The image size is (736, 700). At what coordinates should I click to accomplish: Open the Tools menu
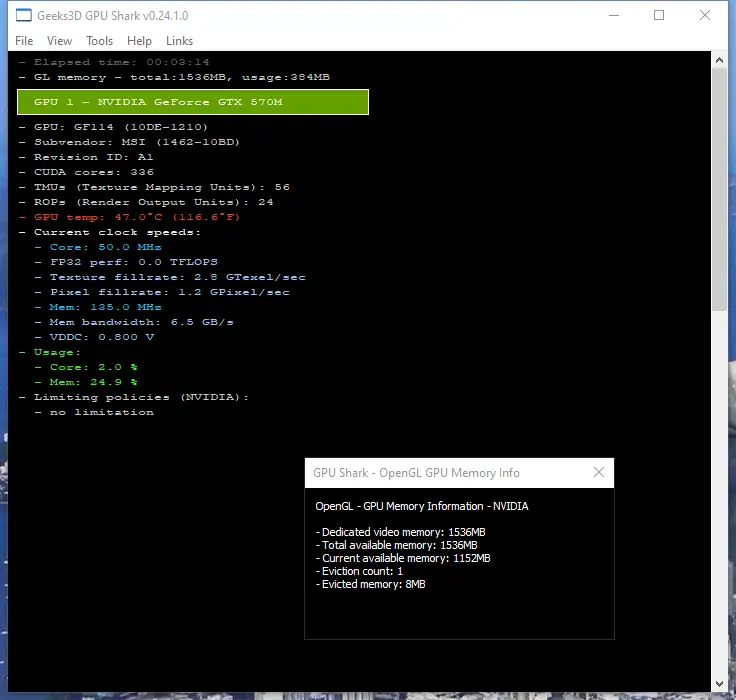tap(100, 41)
